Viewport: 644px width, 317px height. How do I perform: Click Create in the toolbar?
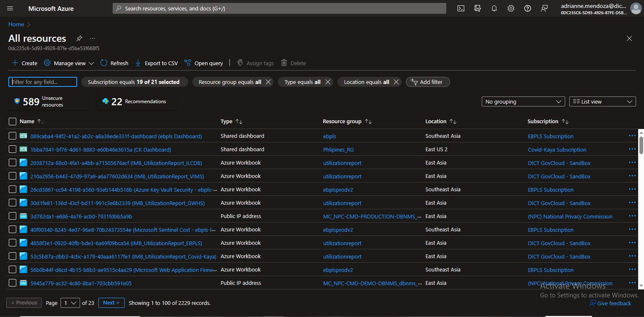[25, 63]
